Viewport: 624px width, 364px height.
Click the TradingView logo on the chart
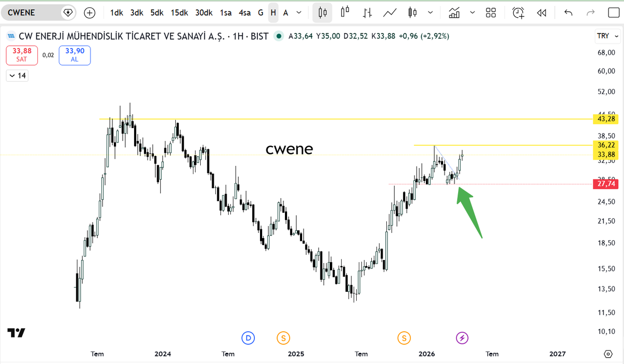(x=17, y=333)
